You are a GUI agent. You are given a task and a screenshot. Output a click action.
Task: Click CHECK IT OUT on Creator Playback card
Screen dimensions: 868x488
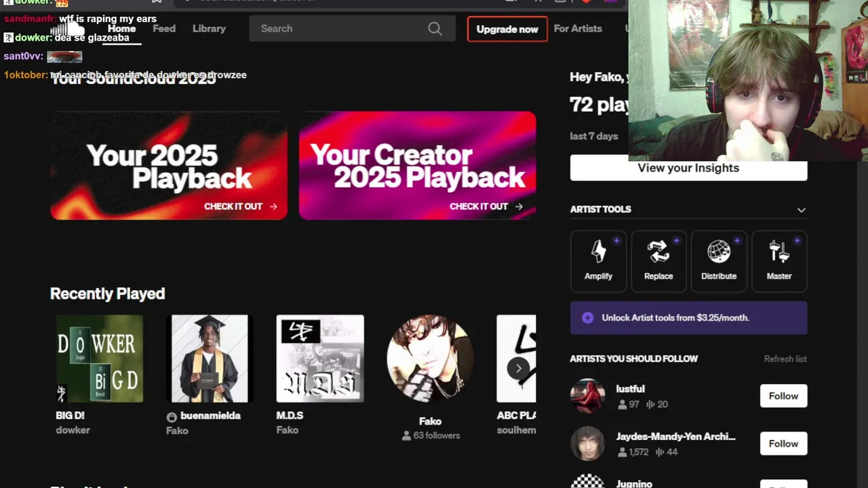click(486, 207)
